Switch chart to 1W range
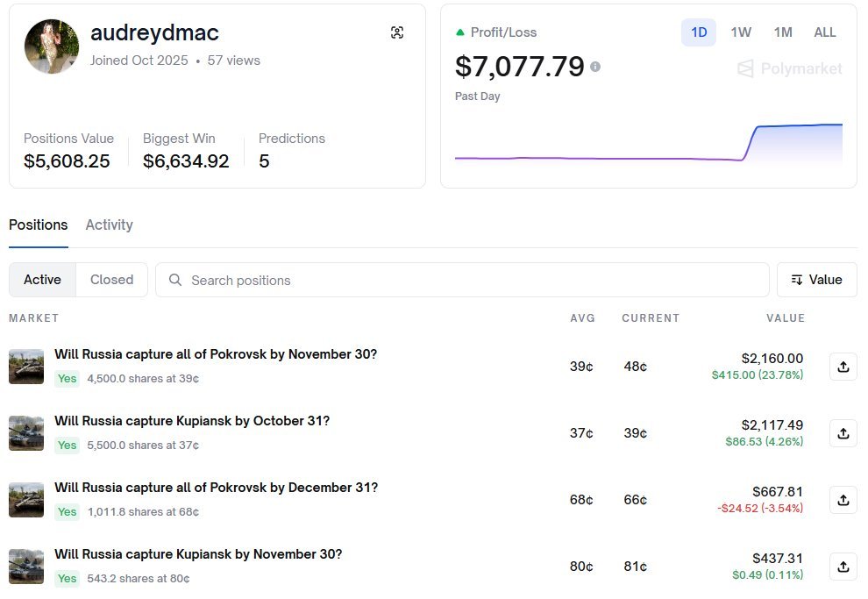868x599 pixels. (x=741, y=32)
